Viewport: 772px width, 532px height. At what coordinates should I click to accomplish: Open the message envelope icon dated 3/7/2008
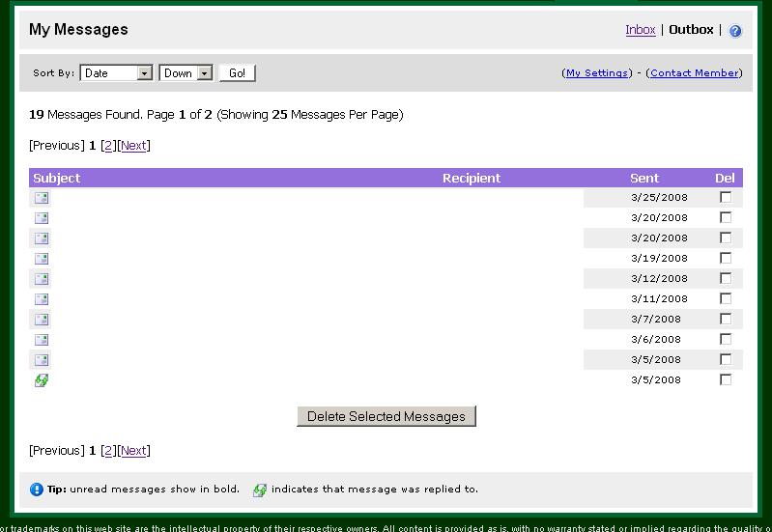point(42,320)
